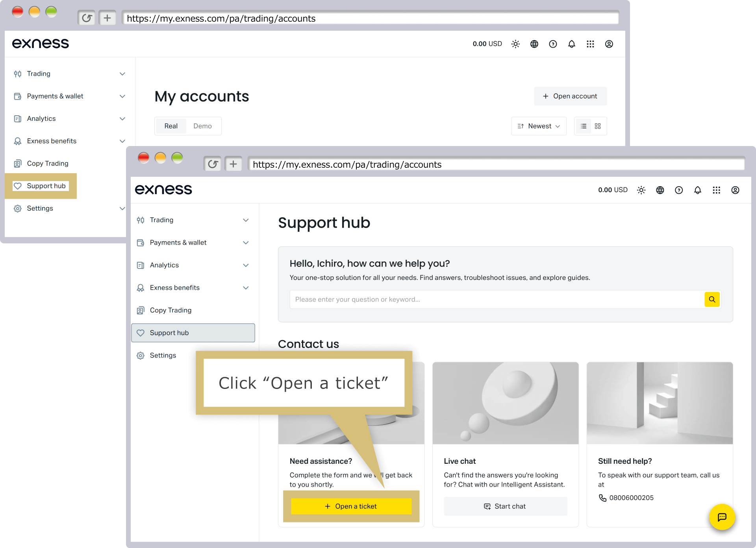
Task: Open language globe icon in front window
Action: [660, 190]
